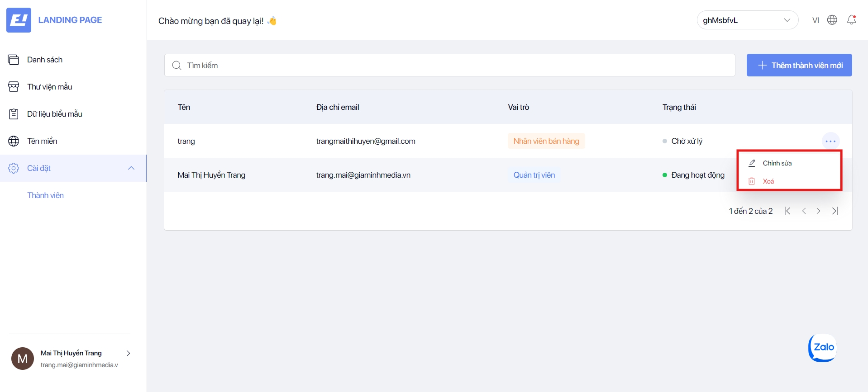Open the Thành viên settings link
The image size is (868, 392).
pos(45,195)
